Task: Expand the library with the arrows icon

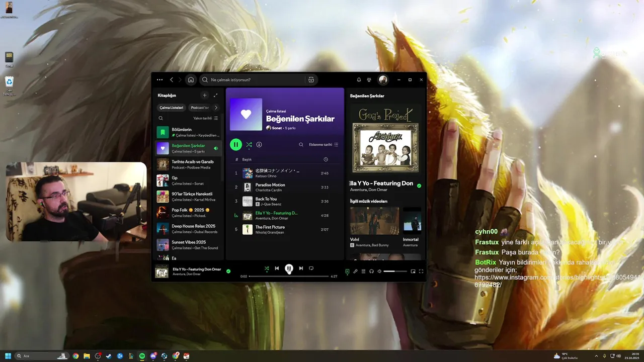Action: point(215,95)
